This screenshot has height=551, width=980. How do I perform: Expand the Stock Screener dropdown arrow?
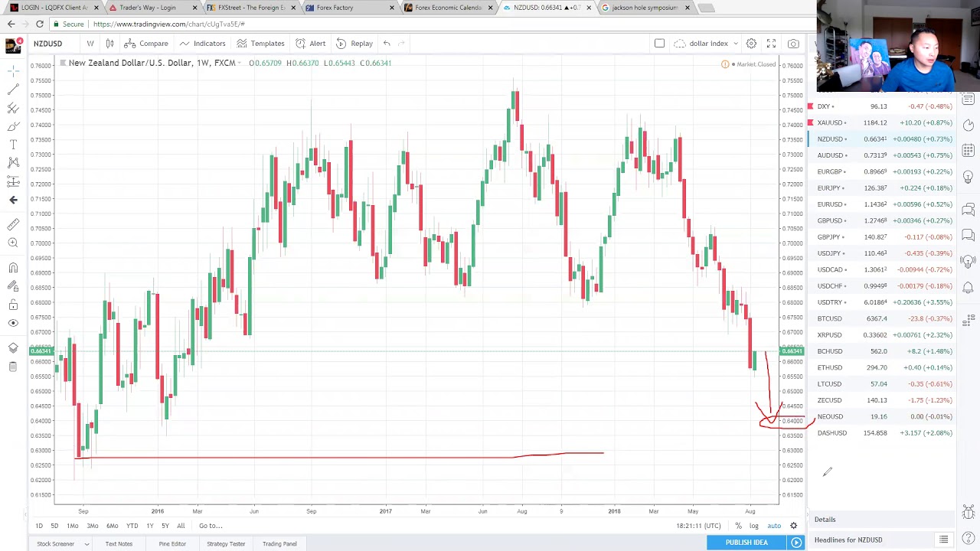tap(87, 544)
